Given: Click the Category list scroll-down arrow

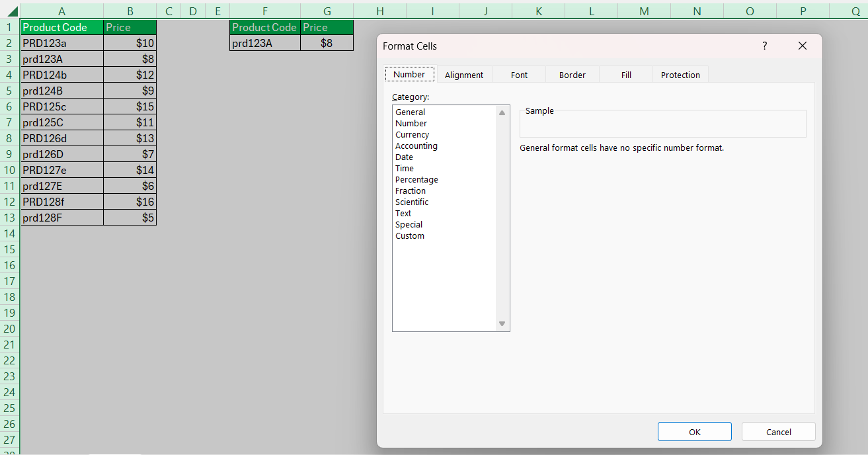Looking at the screenshot, I should point(502,323).
